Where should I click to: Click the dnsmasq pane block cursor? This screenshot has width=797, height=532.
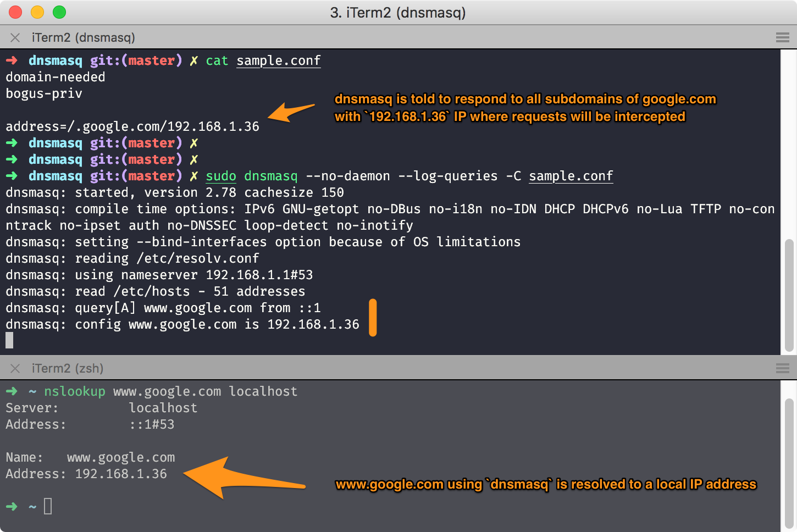(x=9, y=341)
